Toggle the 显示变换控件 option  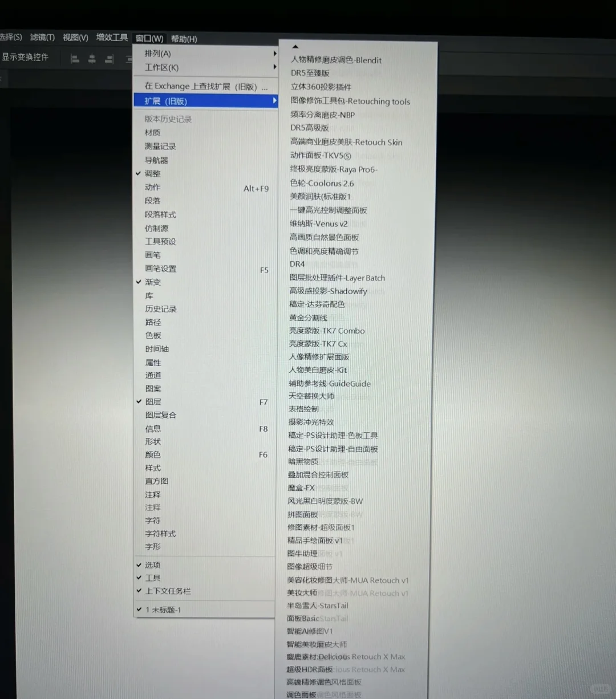(26, 58)
